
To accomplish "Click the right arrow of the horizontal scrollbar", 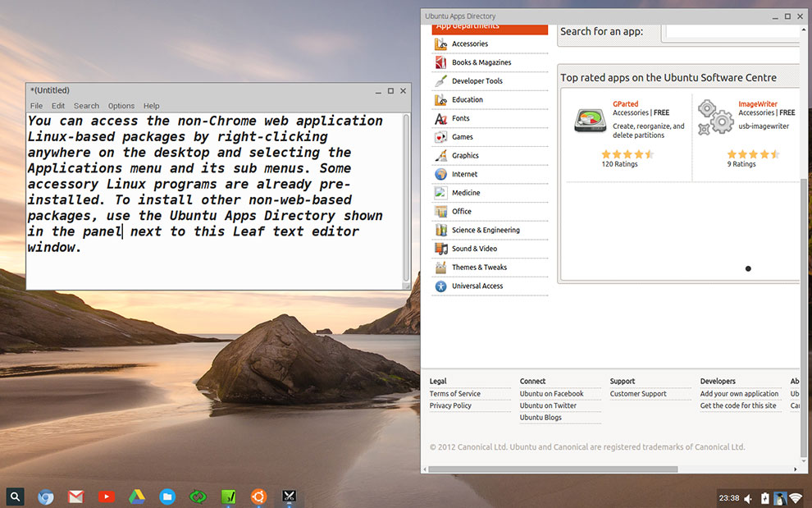I will pyautogui.click(x=796, y=469).
